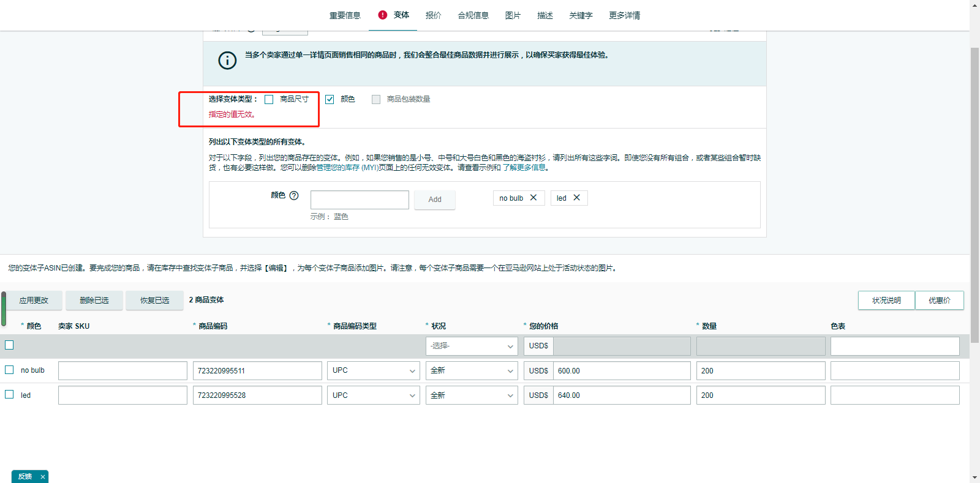Close the 反馈 feedback widget
This screenshot has width=980, height=483.
(43, 477)
